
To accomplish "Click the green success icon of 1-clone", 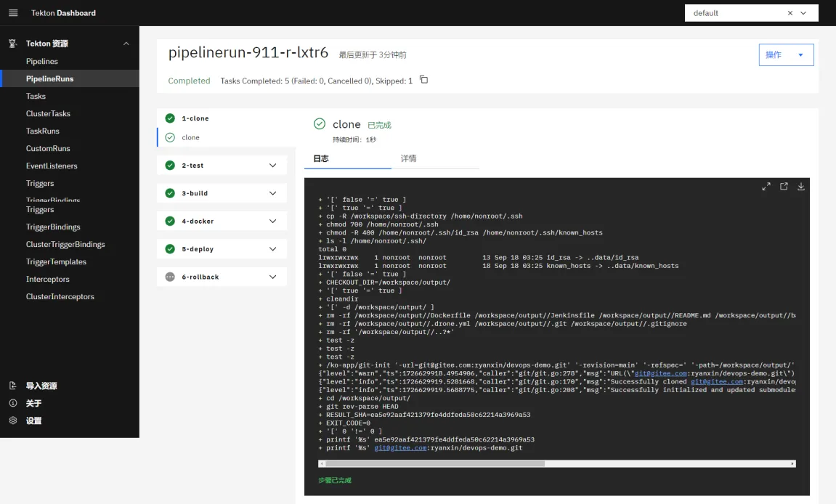I will point(170,118).
